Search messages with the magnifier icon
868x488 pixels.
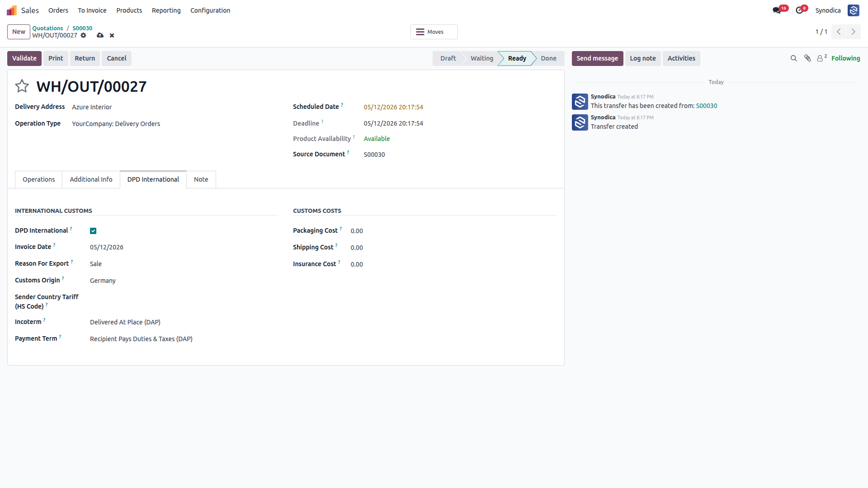[793, 58]
